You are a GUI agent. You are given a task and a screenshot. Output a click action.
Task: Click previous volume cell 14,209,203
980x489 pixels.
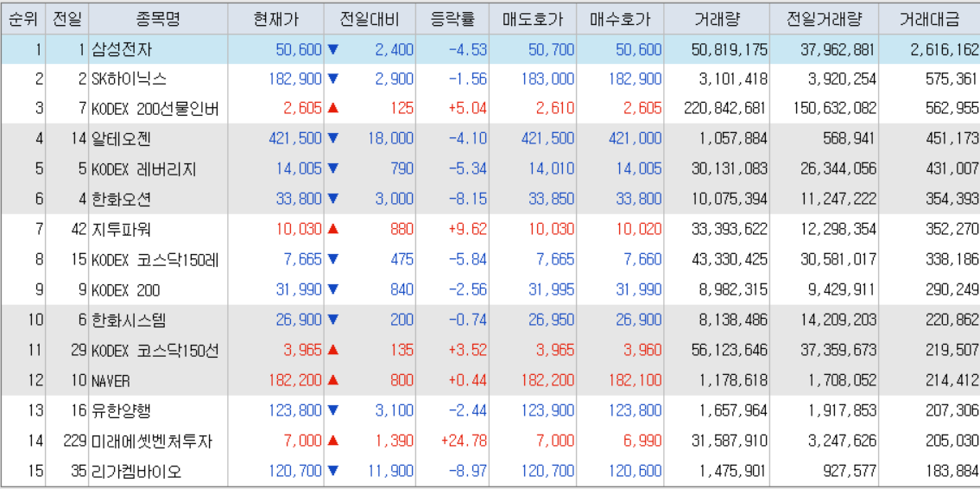click(838, 321)
